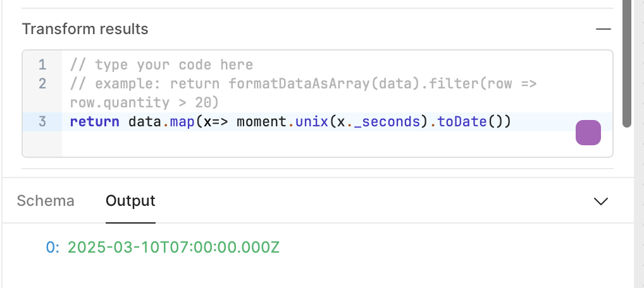This screenshot has width=644, height=288.
Task: Click the purple square button in editor
Action: (x=588, y=133)
